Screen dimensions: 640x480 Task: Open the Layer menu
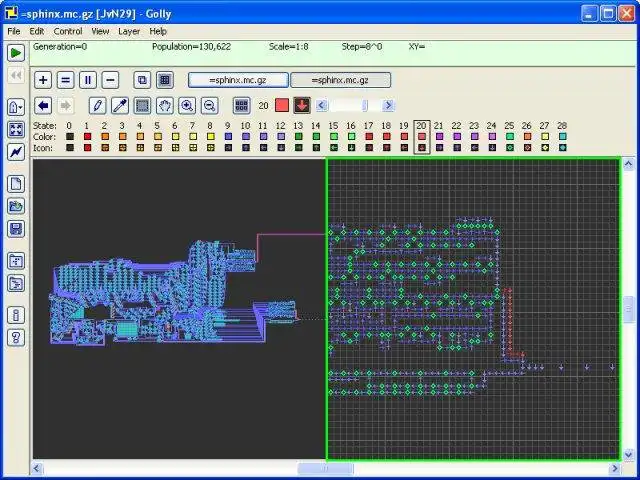[129, 31]
